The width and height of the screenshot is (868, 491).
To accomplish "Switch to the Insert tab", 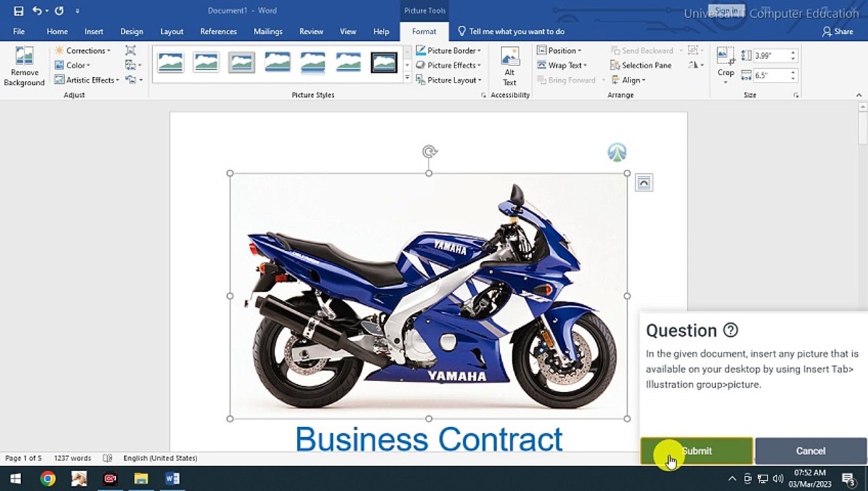I will (94, 31).
